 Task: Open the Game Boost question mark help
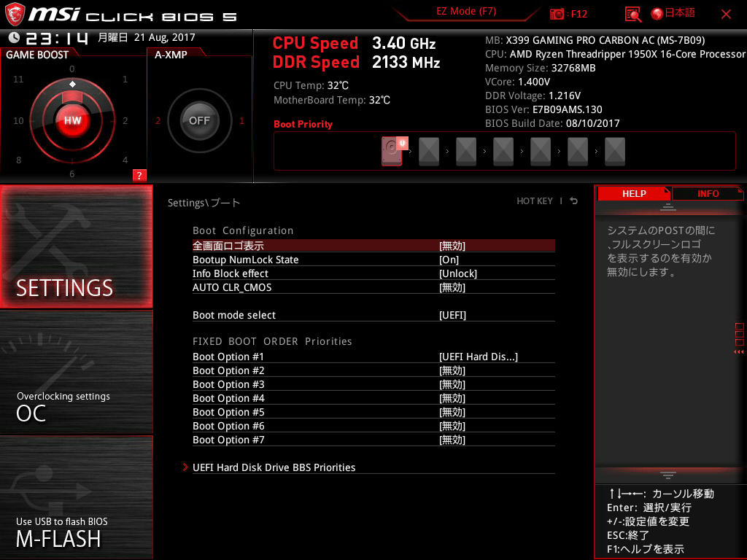pyautogui.click(x=139, y=175)
